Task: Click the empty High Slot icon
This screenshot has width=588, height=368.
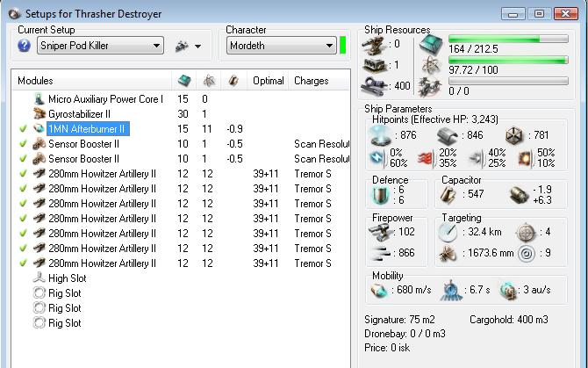Action: click(x=39, y=278)
